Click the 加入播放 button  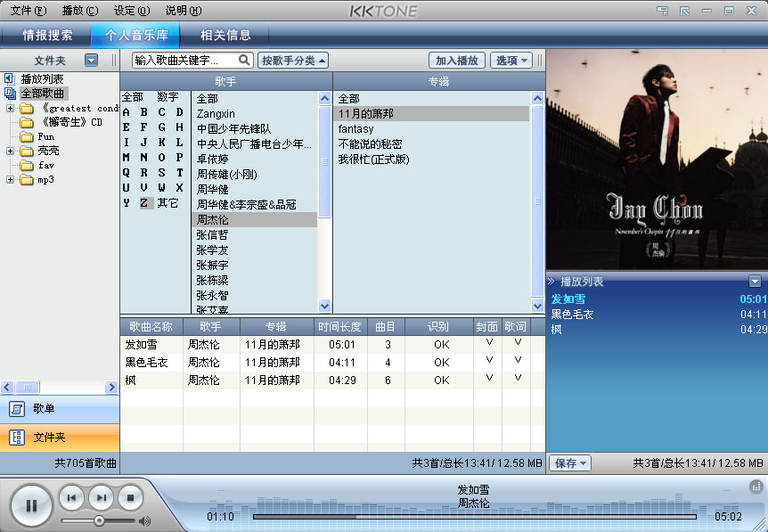click(457, 61)
